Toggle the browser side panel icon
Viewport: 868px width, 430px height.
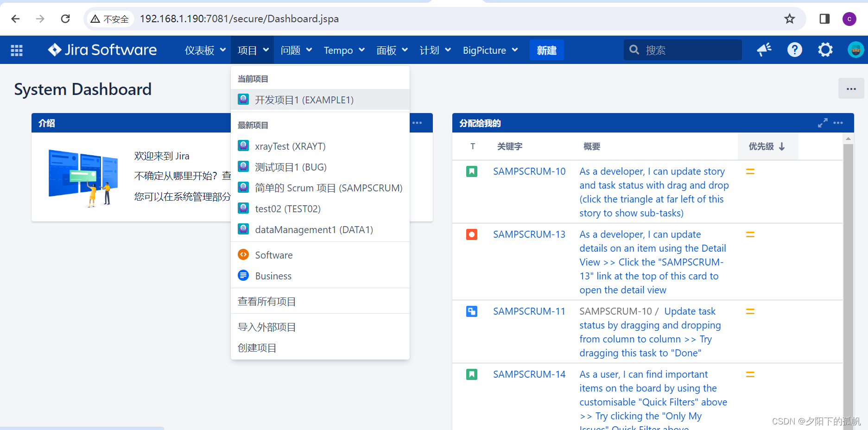(x=824, y=19)
